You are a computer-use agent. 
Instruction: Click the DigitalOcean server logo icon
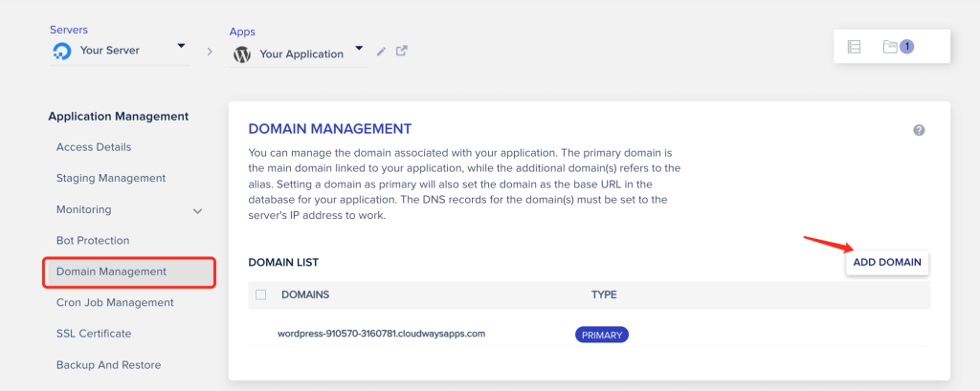tap(62, 52)
